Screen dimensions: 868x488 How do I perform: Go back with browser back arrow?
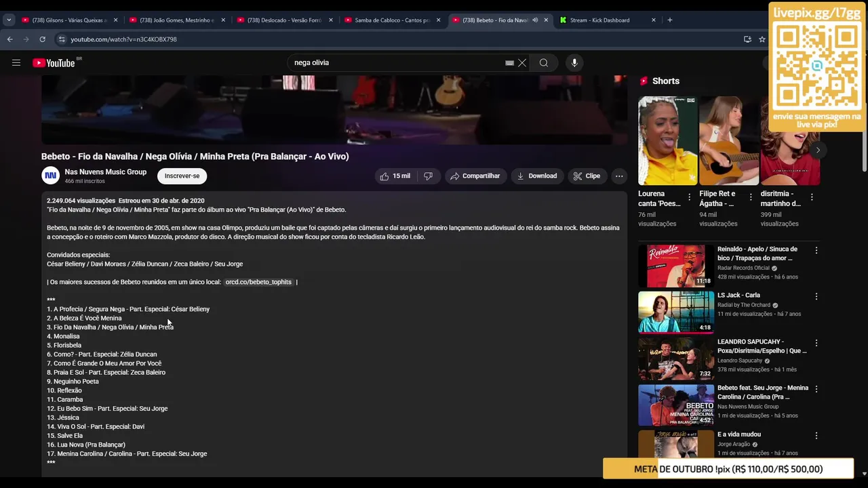pos(10,39)
